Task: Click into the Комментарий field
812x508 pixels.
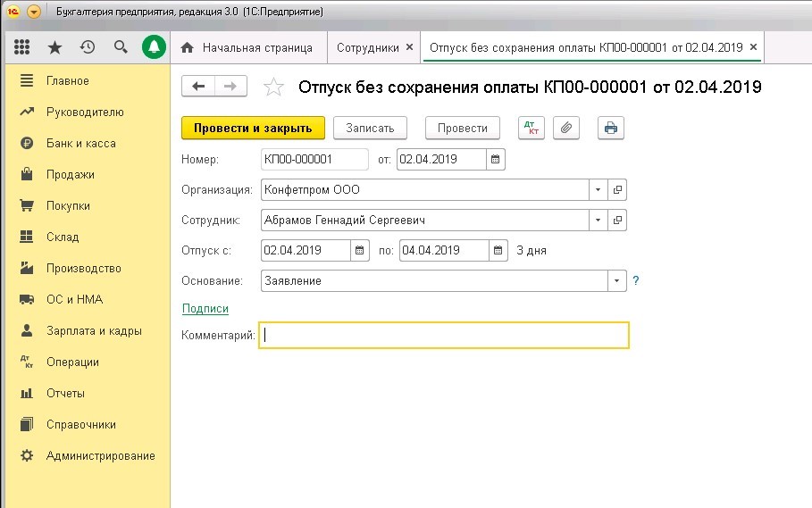Action: (444, 335)
